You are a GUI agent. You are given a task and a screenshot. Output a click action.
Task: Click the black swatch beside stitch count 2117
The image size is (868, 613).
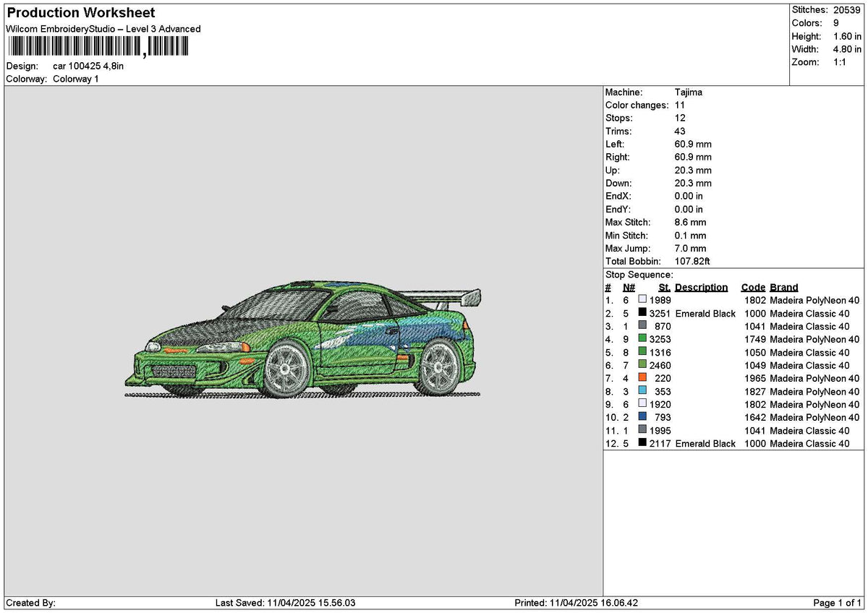[642, 443]
